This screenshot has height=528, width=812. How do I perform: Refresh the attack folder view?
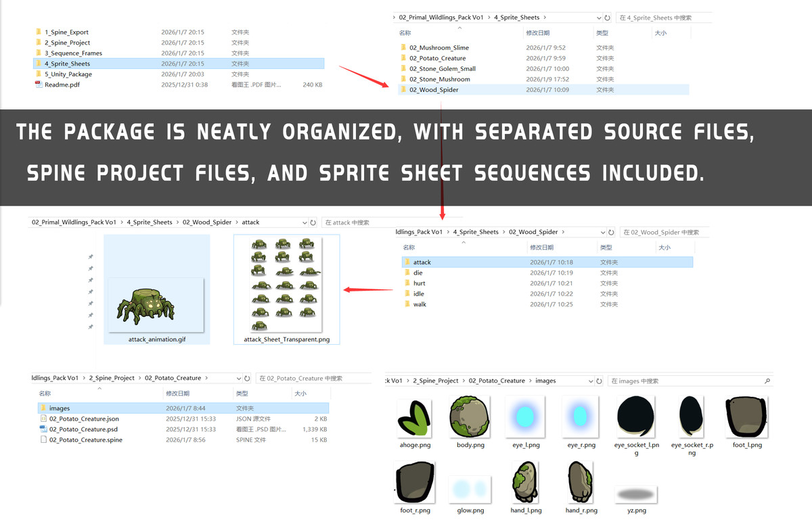point(313,222)
